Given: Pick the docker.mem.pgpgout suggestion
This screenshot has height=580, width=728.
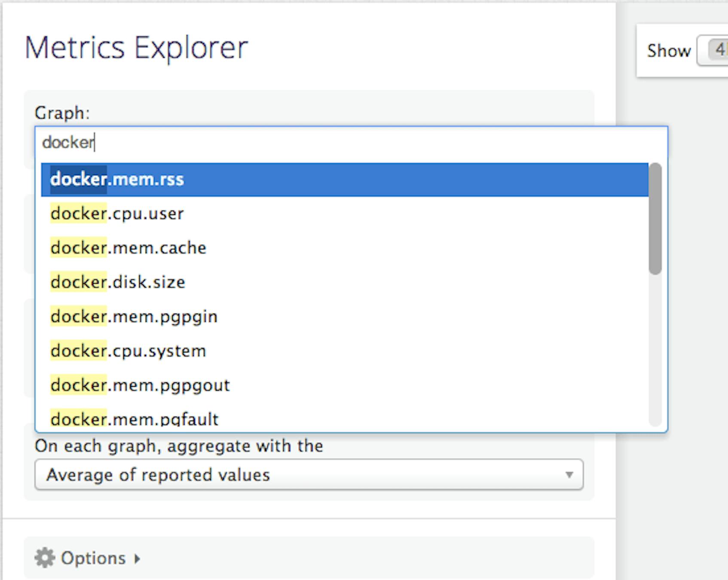Looking at the screenshot, I should tap(140, 385).
